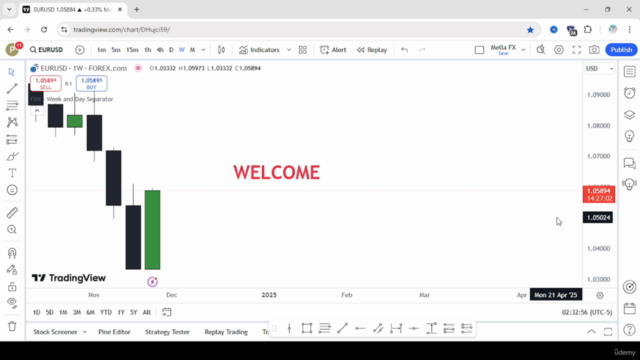Open chart settings hexagon icon
This screenshot has width=640, height=360.
coord(559,50)
